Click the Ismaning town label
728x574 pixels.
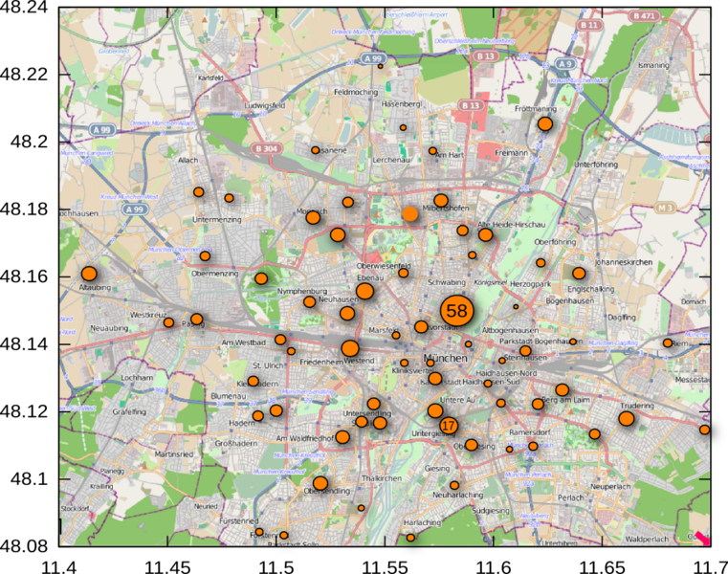click(x=653, y=65)
